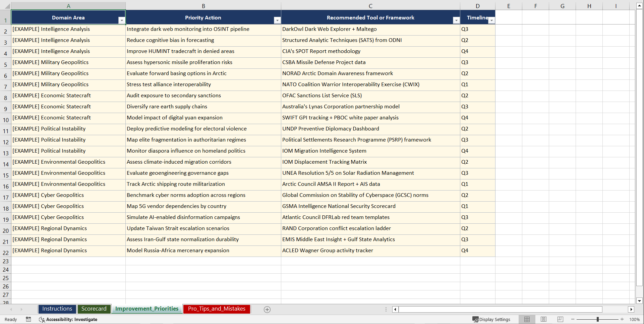Screen dimensions: 644x324
Task: Switch to the Instructions sheet
Action: [x=57, y=309]
